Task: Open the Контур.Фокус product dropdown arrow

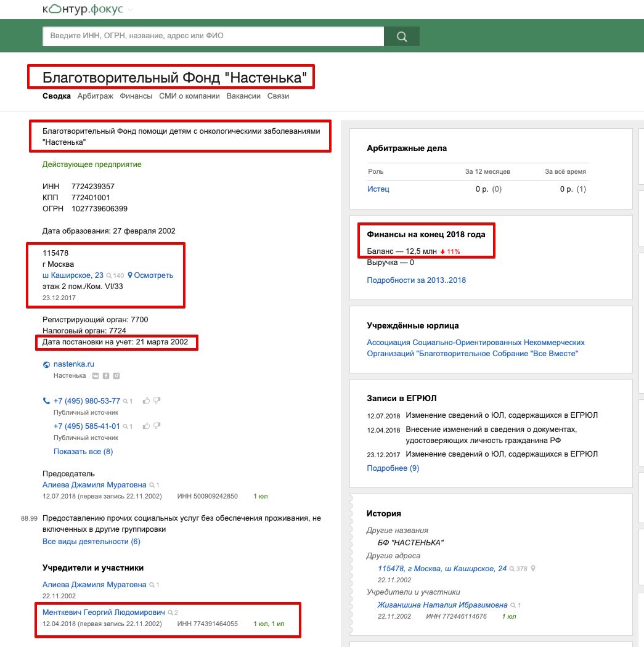Action: pyautogui.click(x=130, y=10)
